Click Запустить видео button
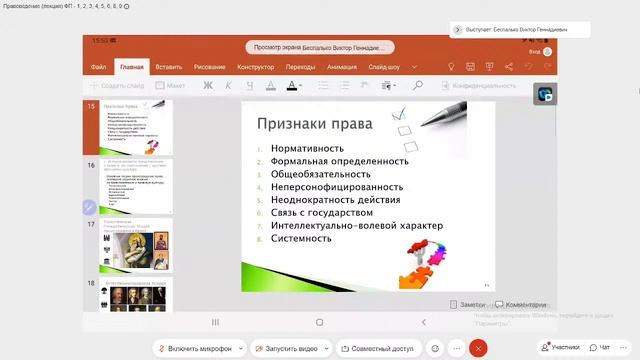 [x=287, y=349]
